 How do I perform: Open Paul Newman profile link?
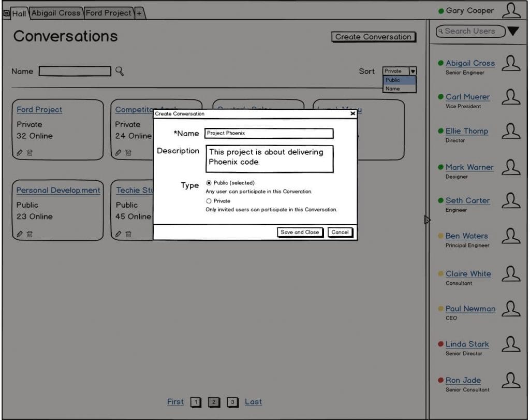click(470, 309)
